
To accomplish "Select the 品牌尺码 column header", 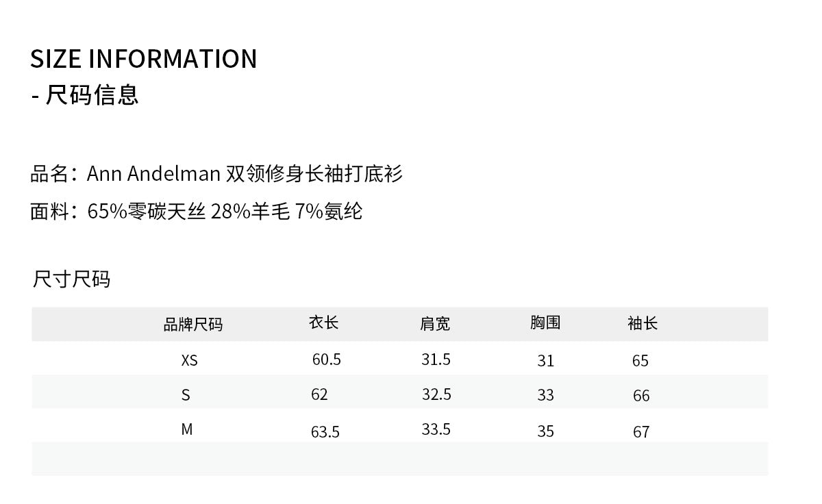I will 192,325.
